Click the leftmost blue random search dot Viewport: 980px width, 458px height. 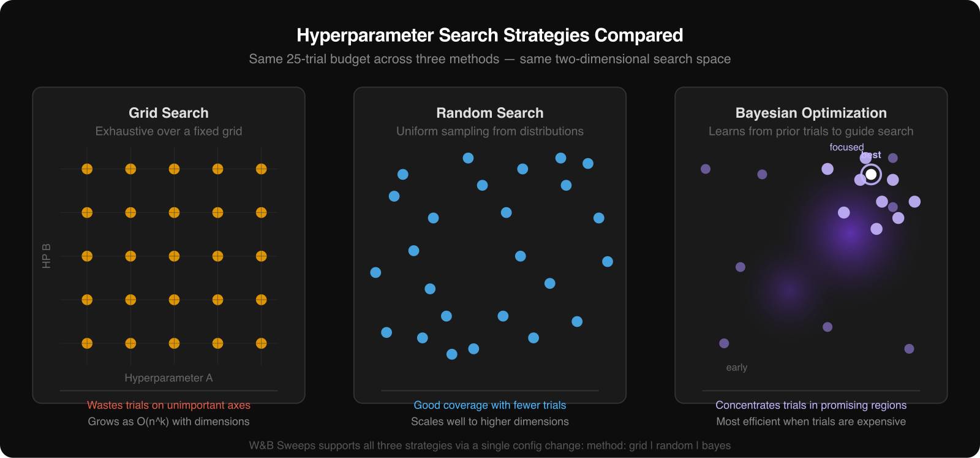point(375,272)
